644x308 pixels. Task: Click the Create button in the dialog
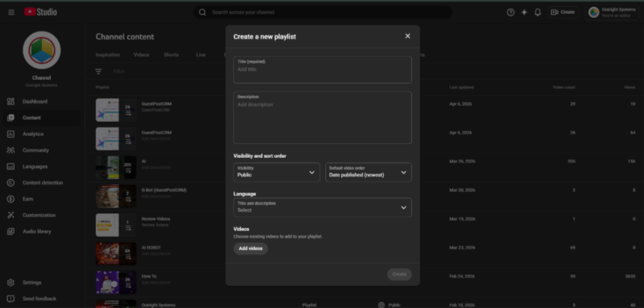399,274
